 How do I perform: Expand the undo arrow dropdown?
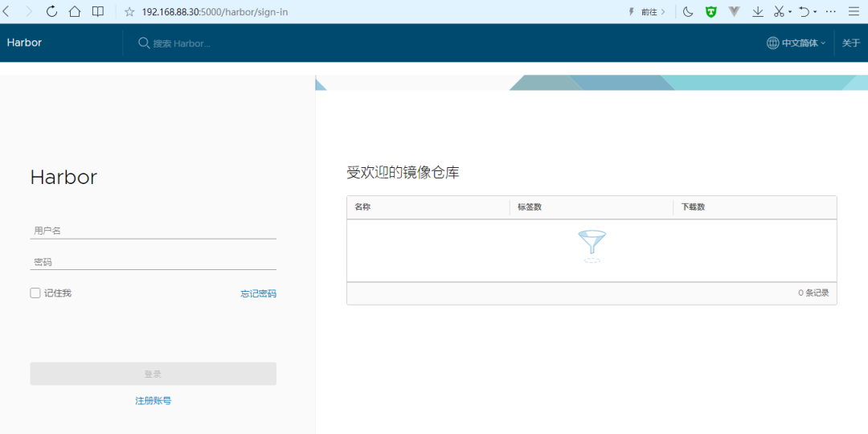(816, 11)
